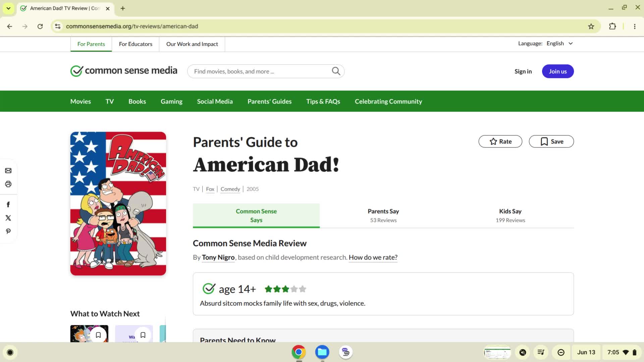This screenshot has height=362, width=644.
Task: Open the Gaming menu
Action: point(171,101)
